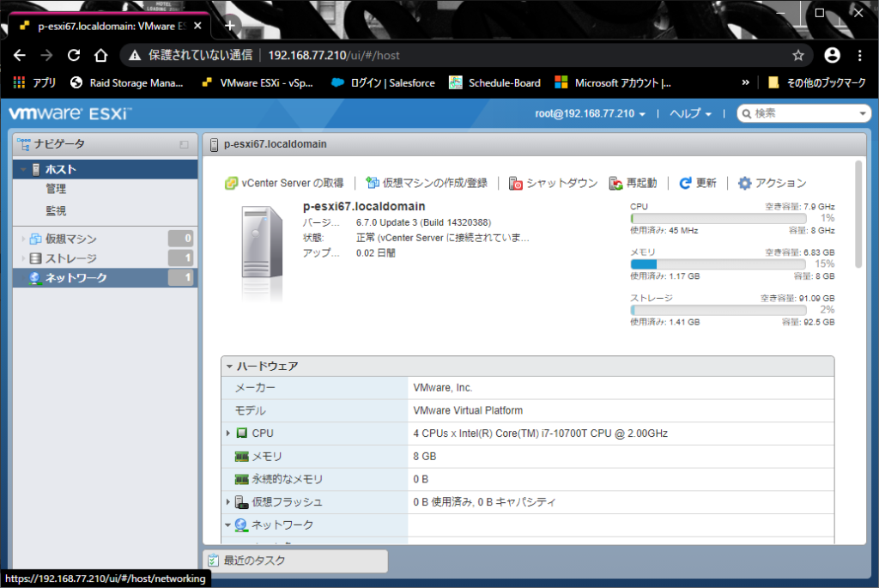
Task: Open the search field dropdown arrow
Action: pos(863,114)
